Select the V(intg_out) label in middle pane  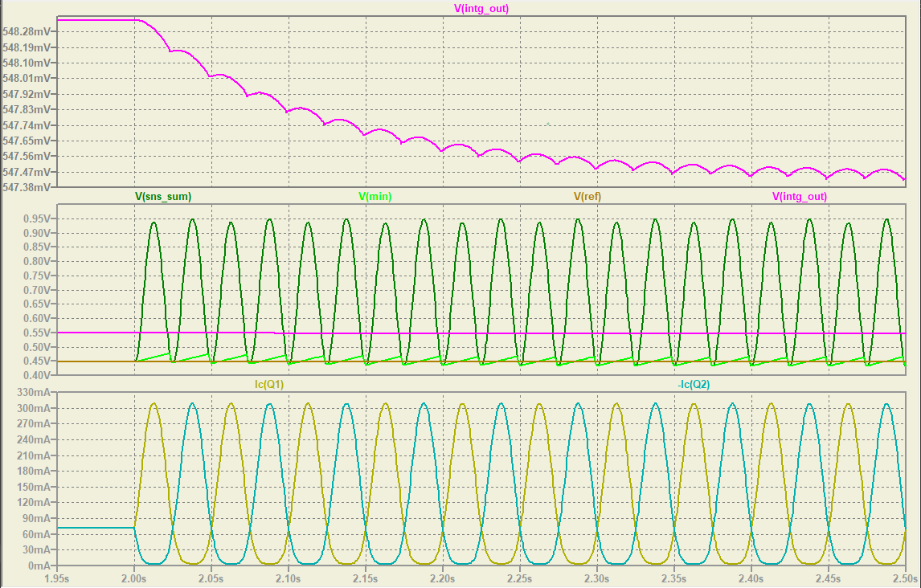click(x=800, y=196)
